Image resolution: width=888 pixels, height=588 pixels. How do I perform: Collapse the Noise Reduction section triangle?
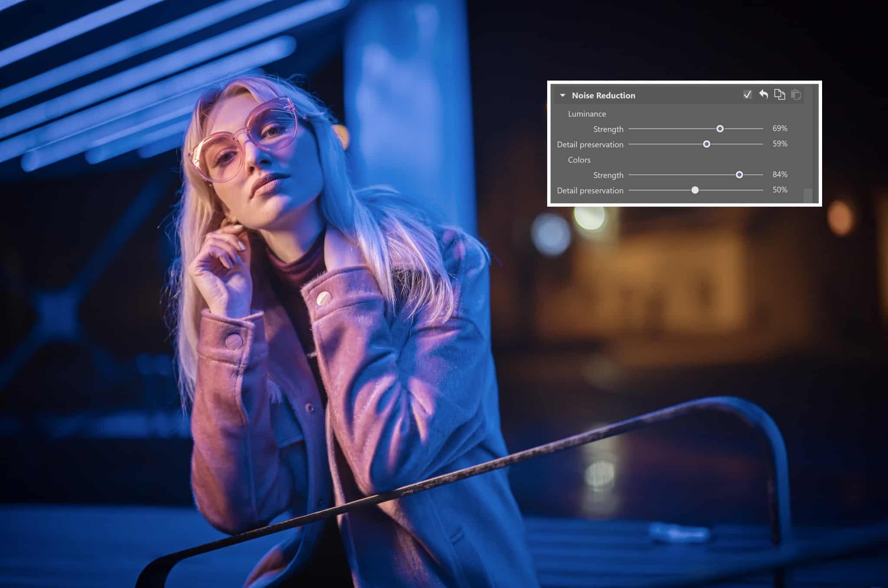[x=562, y=95]
